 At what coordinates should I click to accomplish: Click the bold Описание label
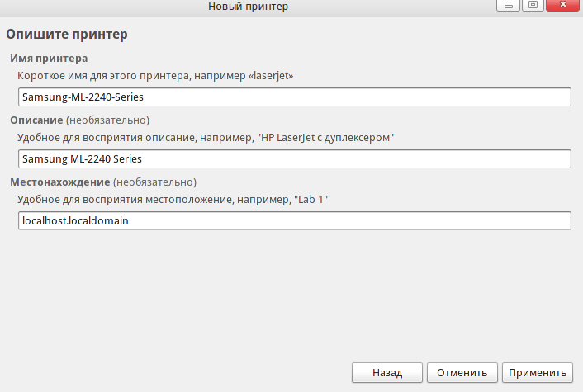coord(36,120)
